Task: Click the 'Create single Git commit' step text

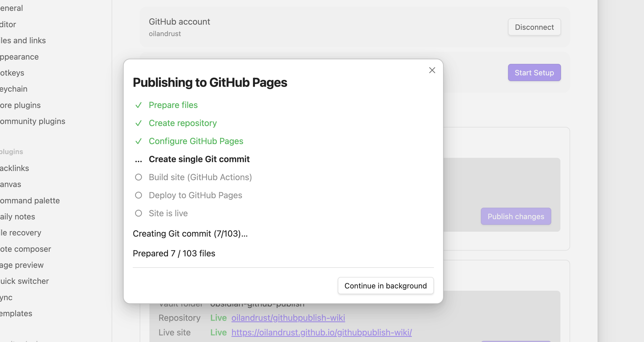Action: tap(199, 159)
